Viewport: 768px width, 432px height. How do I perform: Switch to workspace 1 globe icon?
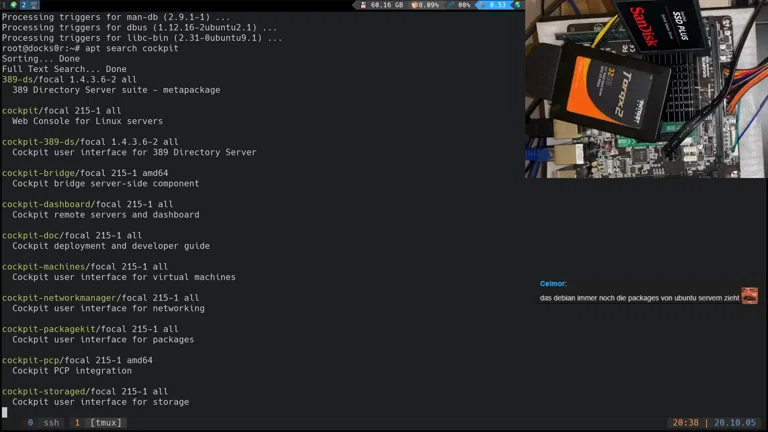(13, 5)
